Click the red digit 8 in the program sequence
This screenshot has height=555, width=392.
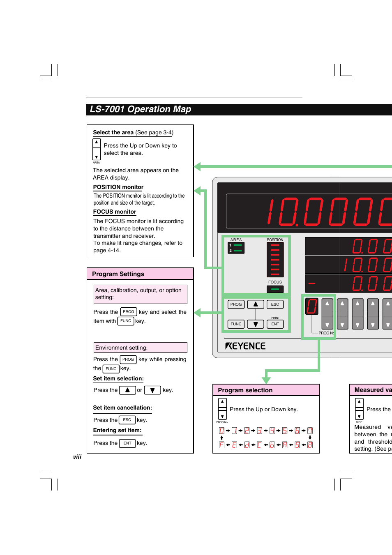click(310, 445)
